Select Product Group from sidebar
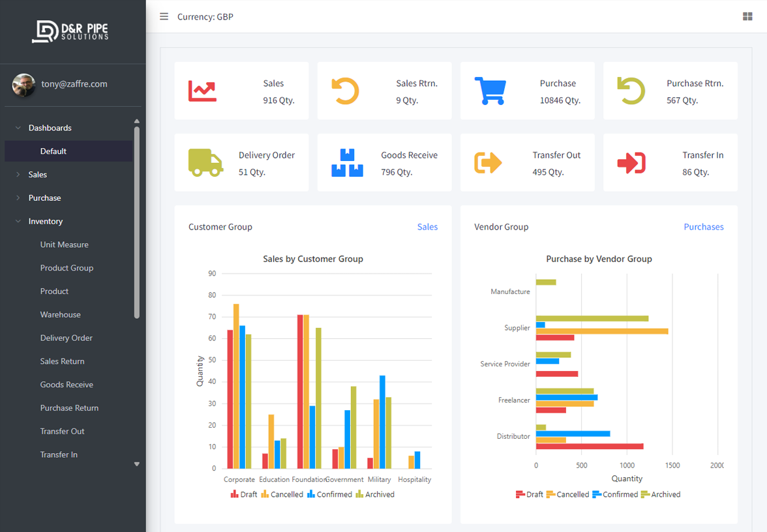Screen dimensions: 767x532 67,268
